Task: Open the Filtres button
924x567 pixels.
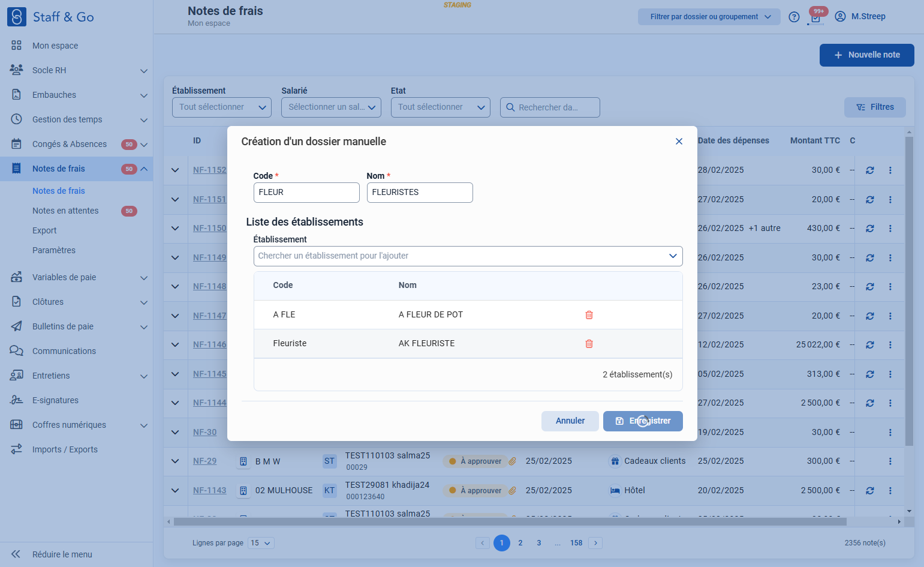Action: click(x=875, y=107)
